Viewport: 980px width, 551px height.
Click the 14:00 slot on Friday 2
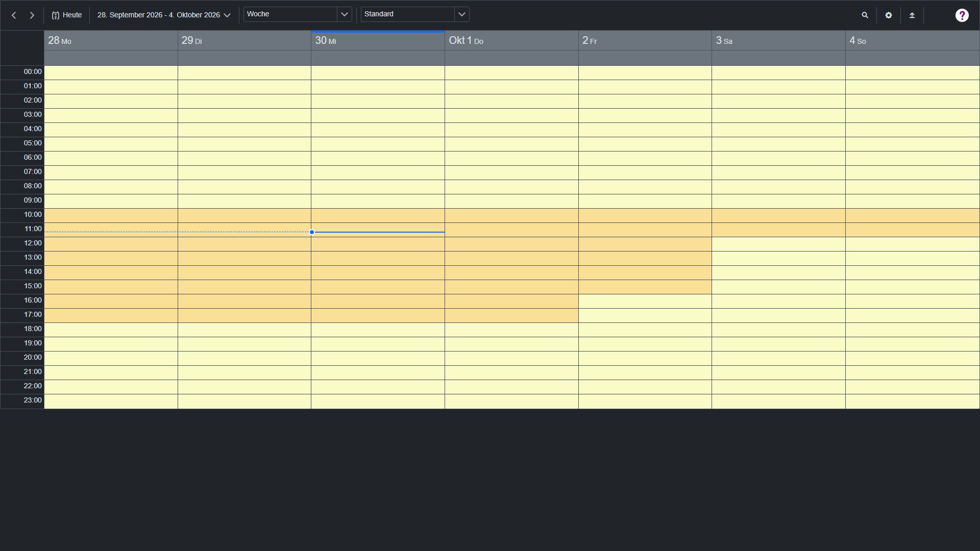click(645, 272)
